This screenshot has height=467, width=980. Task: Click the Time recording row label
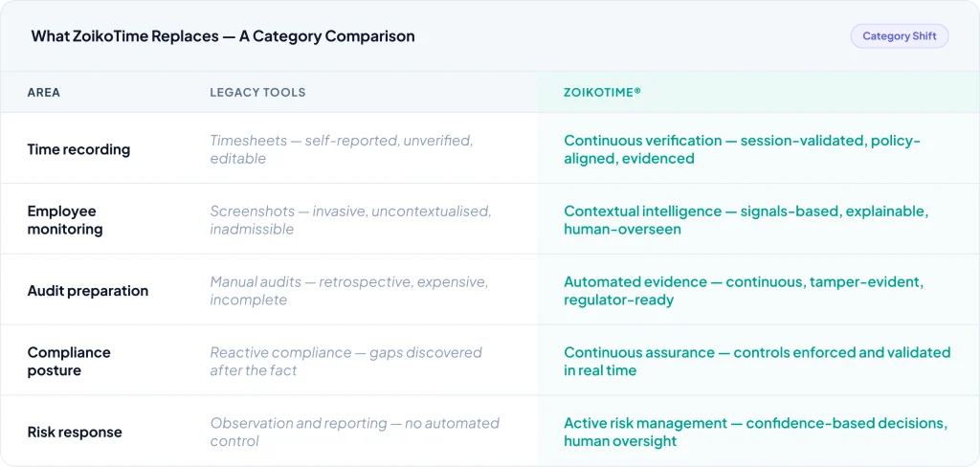(x=78, y=149)
